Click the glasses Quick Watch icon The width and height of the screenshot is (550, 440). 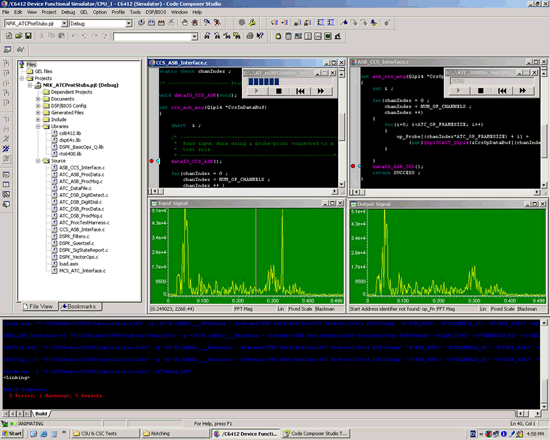coord(21,49)
